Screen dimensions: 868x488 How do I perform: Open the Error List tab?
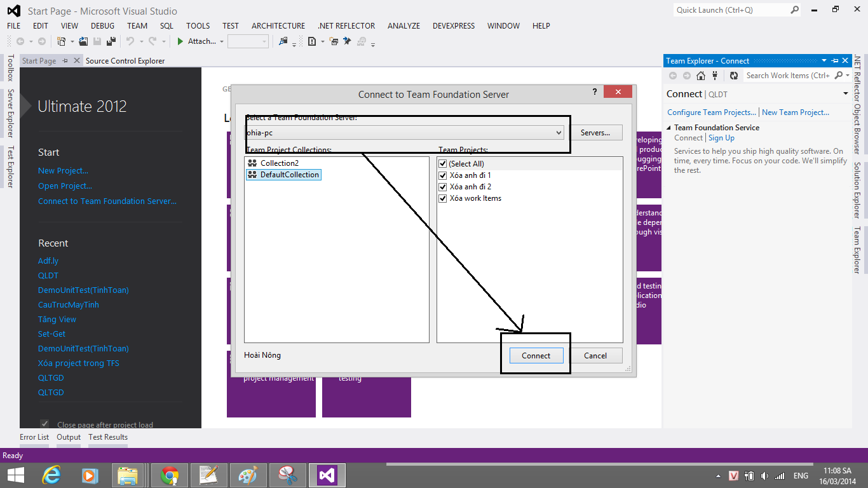[34, 437]
